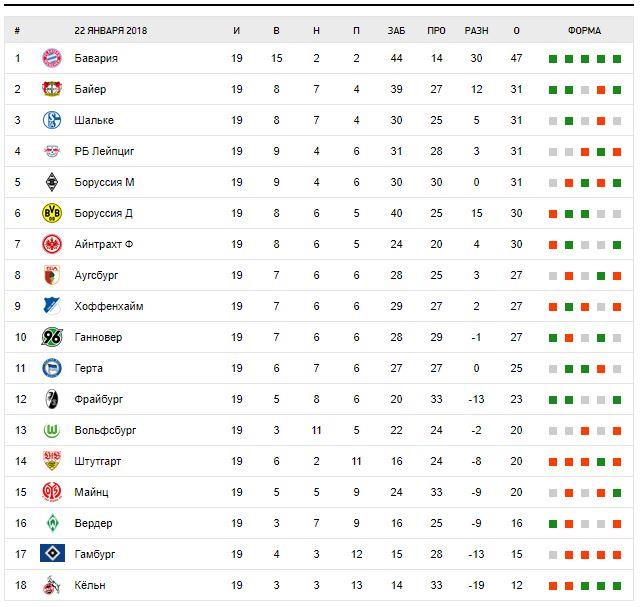Open the Бавария team link

point(96,58)
